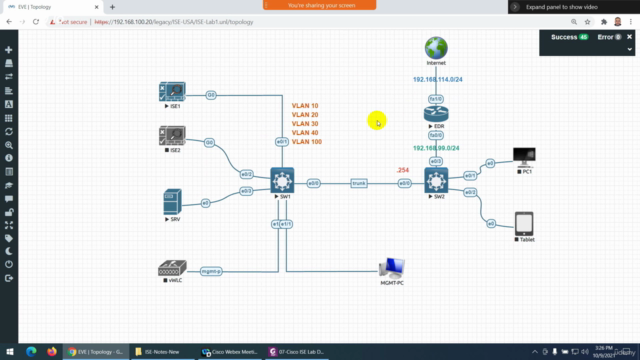Open the chat bubble sidebar icon

9,199
